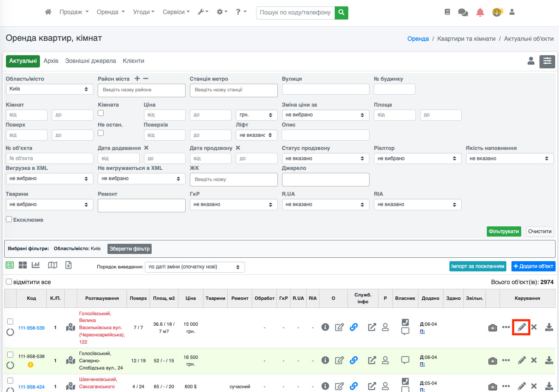Switch to the map view icon
Screen dimensions: 559x392
52,265
